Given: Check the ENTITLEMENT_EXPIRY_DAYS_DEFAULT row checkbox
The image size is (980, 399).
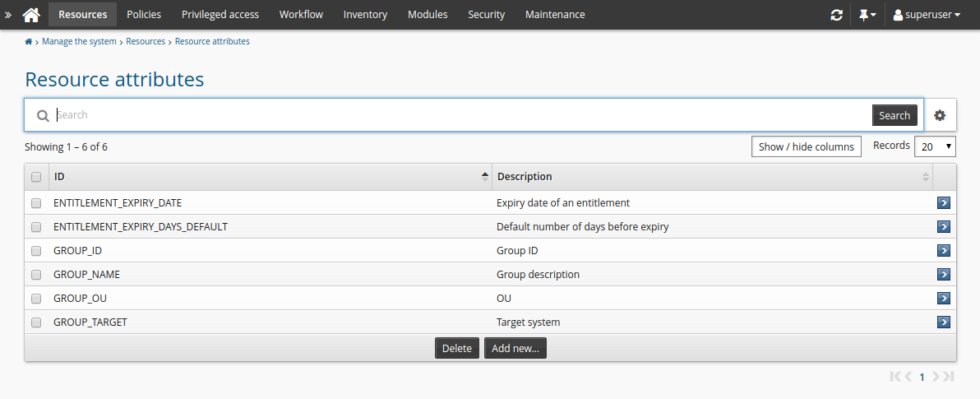Looking at the screenshot, I should pyautogui.click(x=36, y=226).
